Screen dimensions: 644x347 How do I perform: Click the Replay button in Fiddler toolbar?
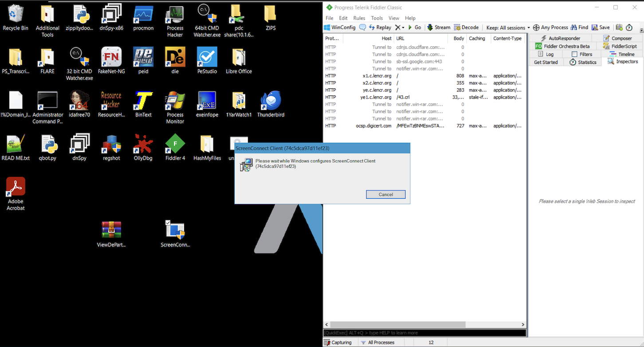coord(380,28)
